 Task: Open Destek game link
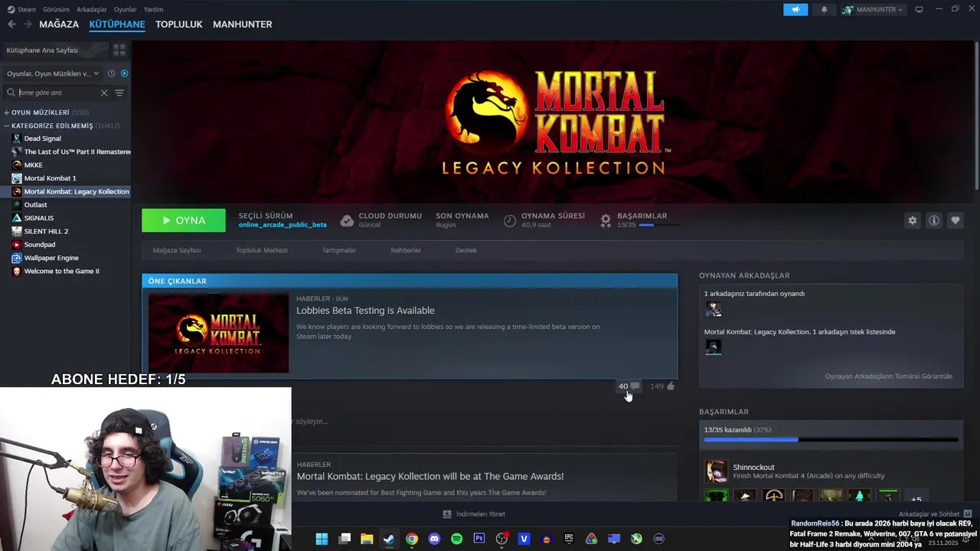[466, 250]
